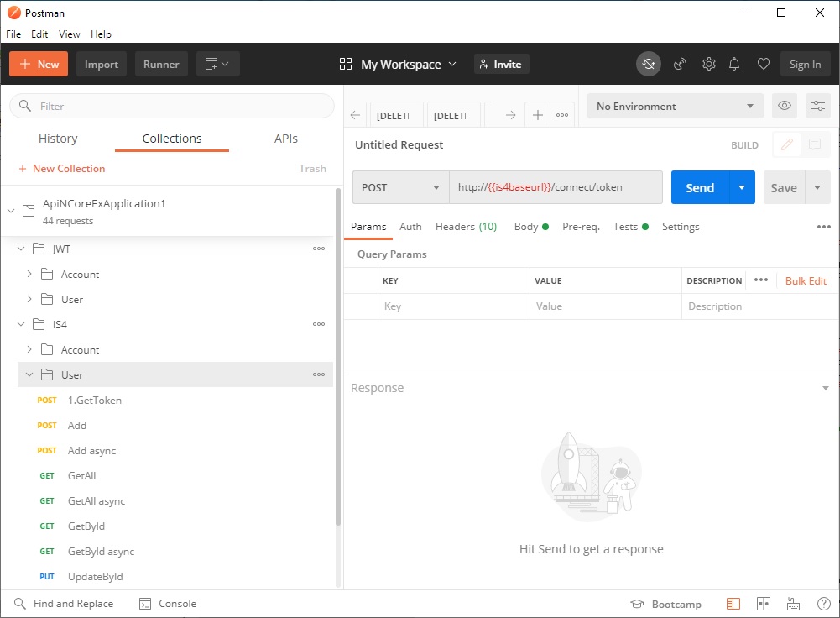Viewport: 840px width, 618px height.
Task: Collapse the IS4 User folder
Action: [29, 374]
